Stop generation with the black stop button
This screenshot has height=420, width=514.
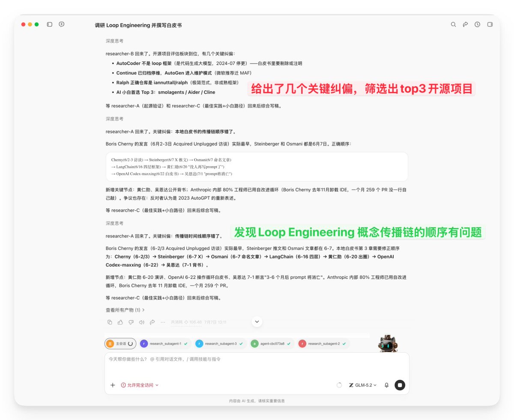(400, 385)
